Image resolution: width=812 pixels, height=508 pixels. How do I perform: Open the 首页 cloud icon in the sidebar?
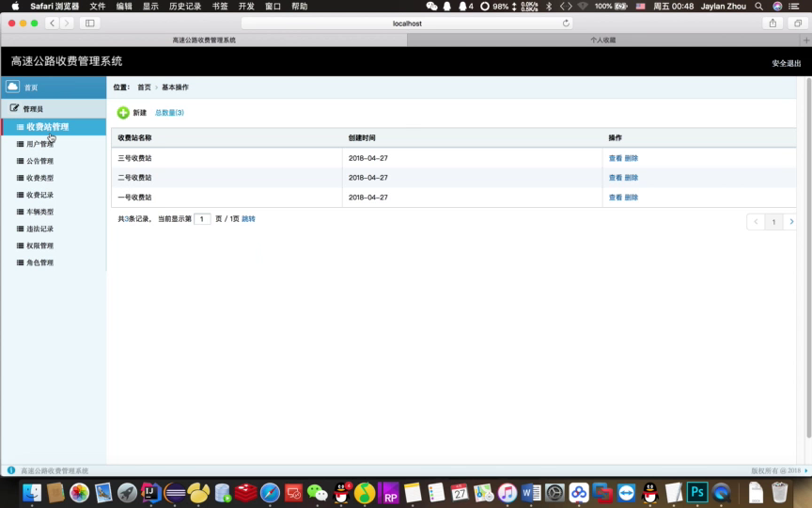click(12, 87)
